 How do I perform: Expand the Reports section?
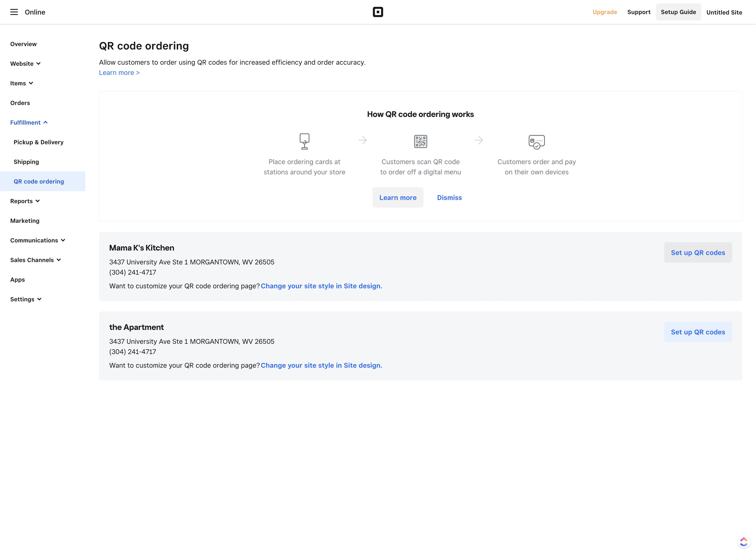25,201
